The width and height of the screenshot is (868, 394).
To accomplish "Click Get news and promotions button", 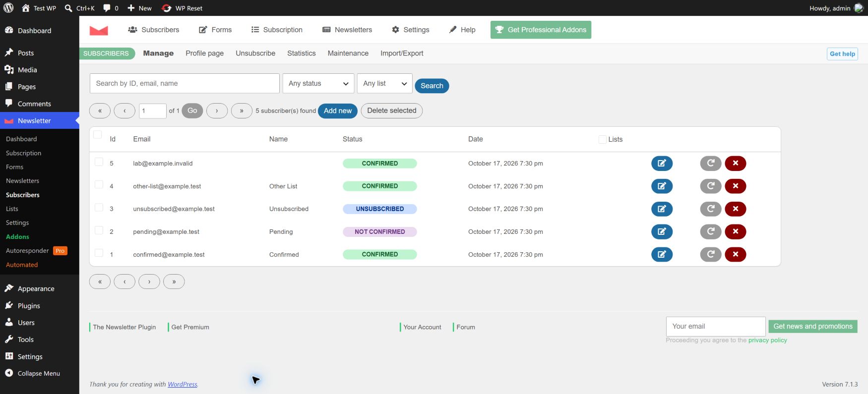I will (x=813, y=326).
